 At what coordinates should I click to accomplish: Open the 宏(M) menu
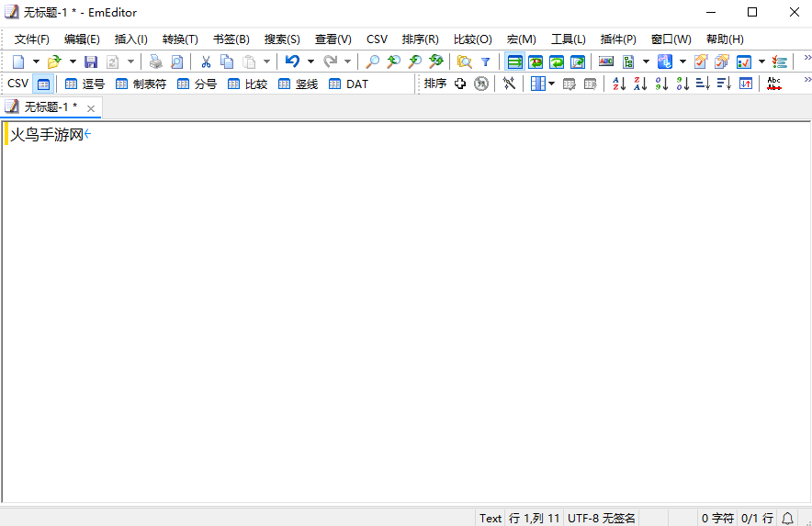point(522,39)
